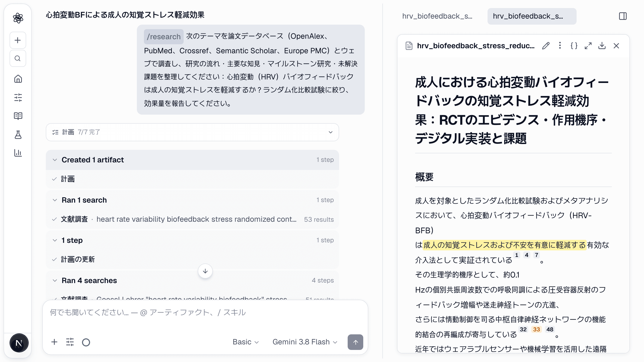Screen dimensions: 644x362
Task: Open the bar chart analytics icon
Action: pos(18,153)
